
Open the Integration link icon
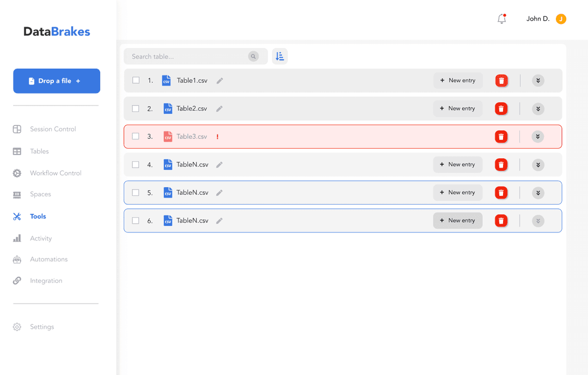(17, 280)
